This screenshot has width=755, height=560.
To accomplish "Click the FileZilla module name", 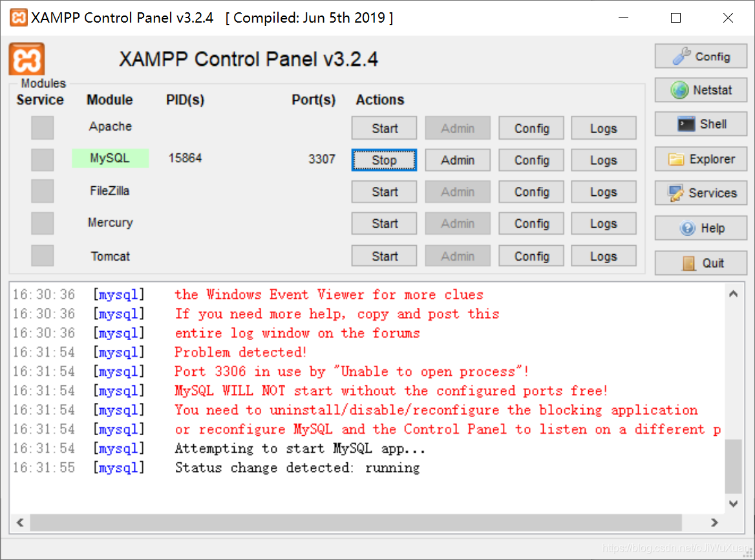I will pyautogui.click(x=110, y=191).
